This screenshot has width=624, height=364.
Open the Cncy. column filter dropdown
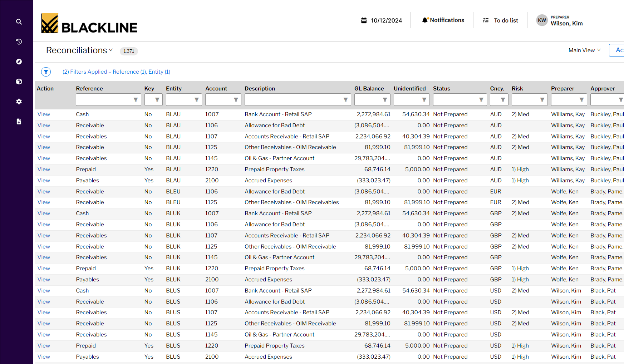[x=503, y=100]
